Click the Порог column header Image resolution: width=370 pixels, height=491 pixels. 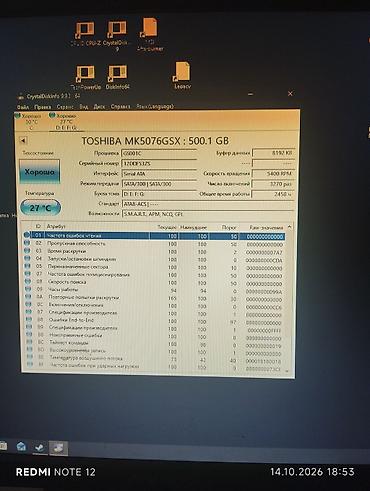pyautogui.click(x=229, y=227)
